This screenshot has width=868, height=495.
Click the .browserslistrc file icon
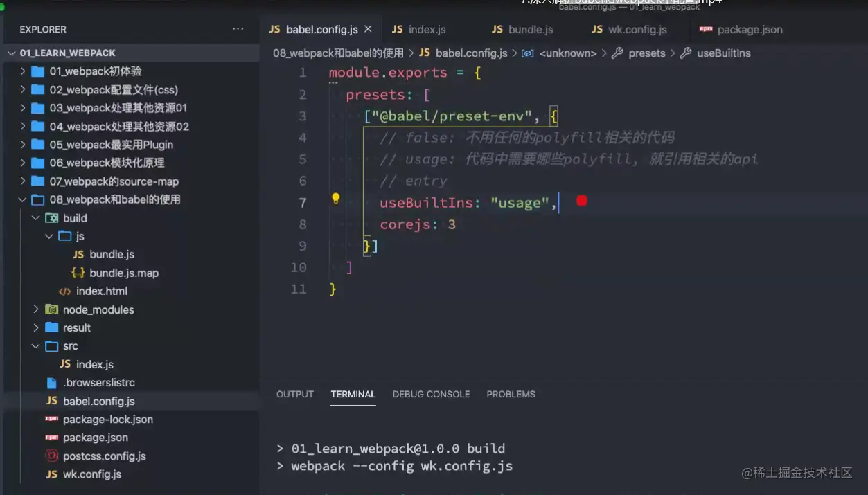[x=51, y=383]
